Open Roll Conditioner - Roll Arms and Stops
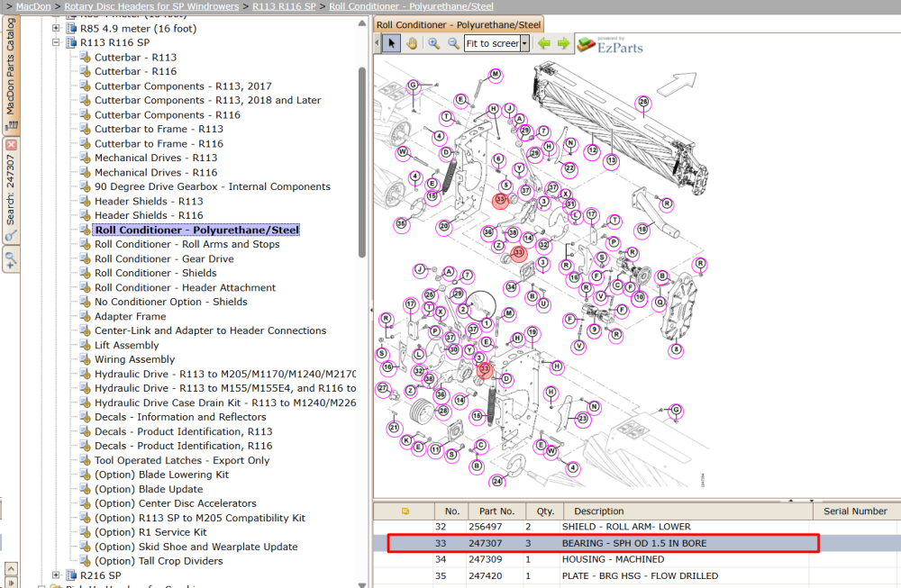 [x=187, y=244]
